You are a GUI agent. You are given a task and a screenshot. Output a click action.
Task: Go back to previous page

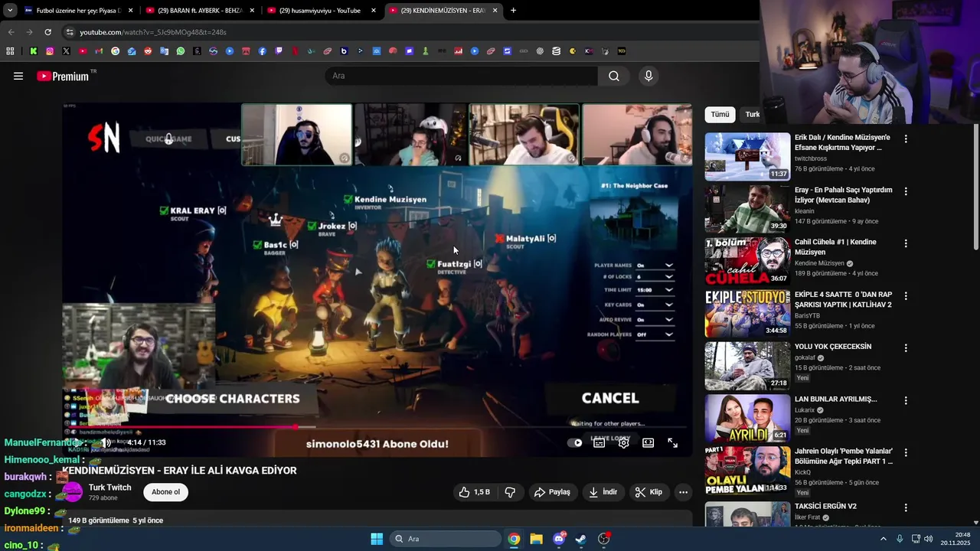[x=11, y=32]
